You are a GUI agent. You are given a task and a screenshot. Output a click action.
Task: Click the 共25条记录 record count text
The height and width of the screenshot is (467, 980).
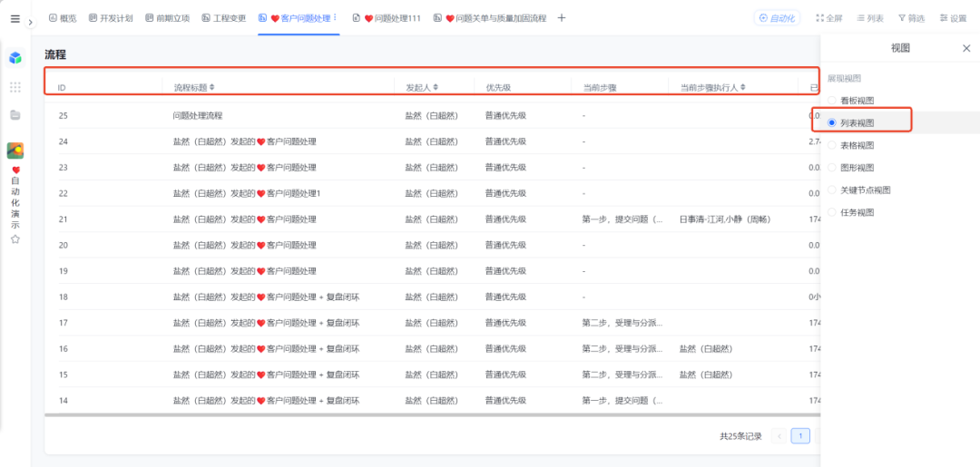pyautogui.click(x=740, y=436)
